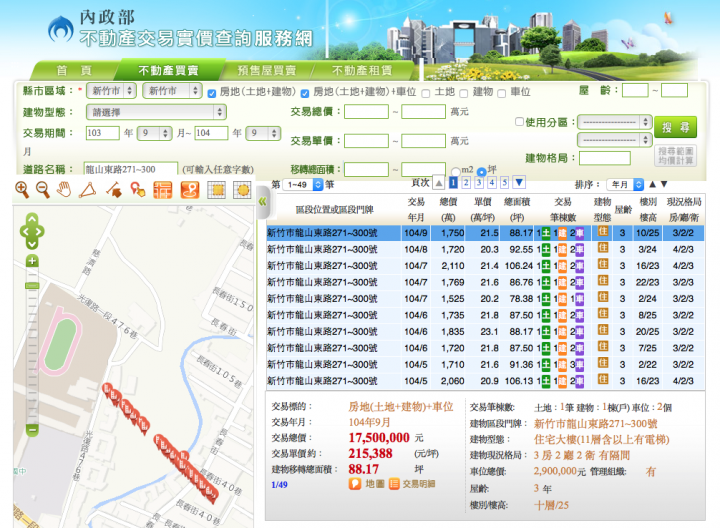Switch to the 預售屋買賣 tab
Image resolution: width=720 pixels, height=528 pixels.
(267, 70)
